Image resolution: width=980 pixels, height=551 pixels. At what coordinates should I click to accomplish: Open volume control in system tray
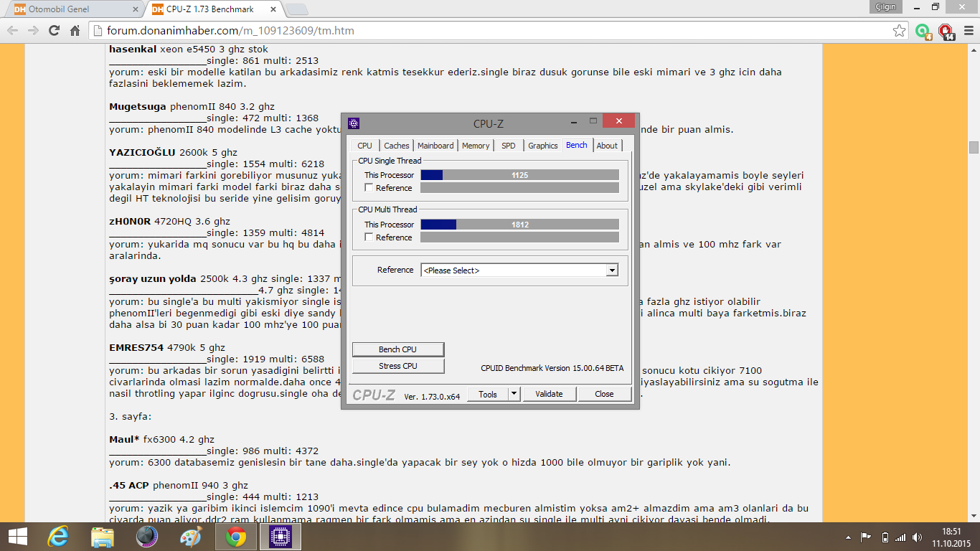pos(918,537)
